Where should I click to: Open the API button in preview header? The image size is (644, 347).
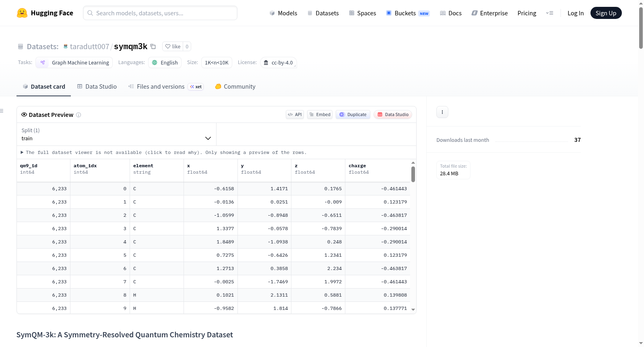(295, 114)
